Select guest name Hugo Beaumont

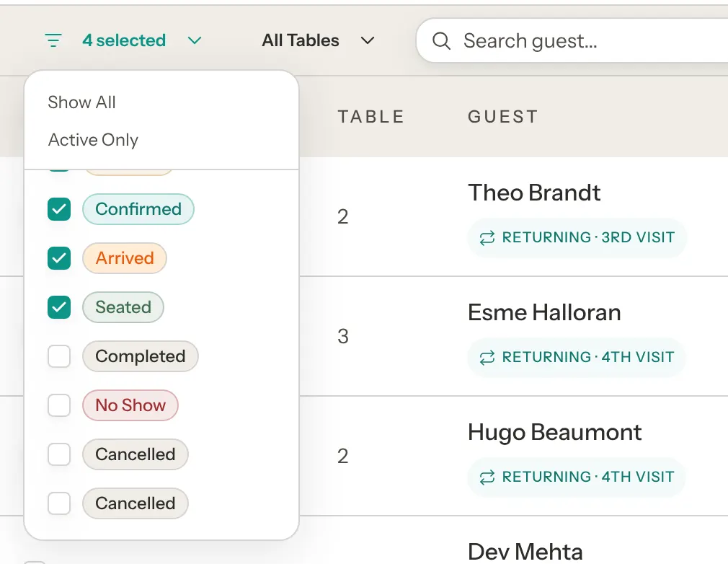click(x=554, y=432)
